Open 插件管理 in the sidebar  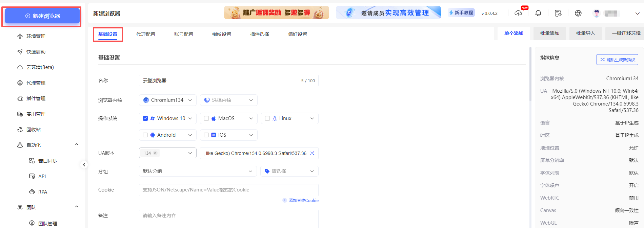pos(36,98)
